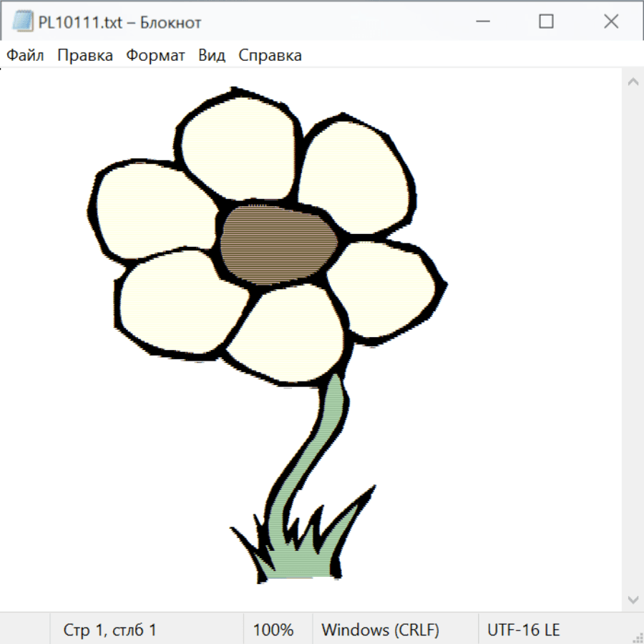Open the Справка menu
Screen dimensions: 644x644
[x=270, y=56]
